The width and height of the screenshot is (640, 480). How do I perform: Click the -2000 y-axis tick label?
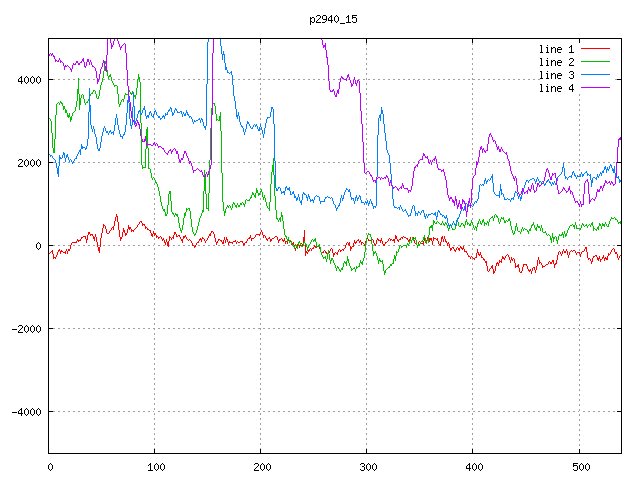click(x=24, y=329)
